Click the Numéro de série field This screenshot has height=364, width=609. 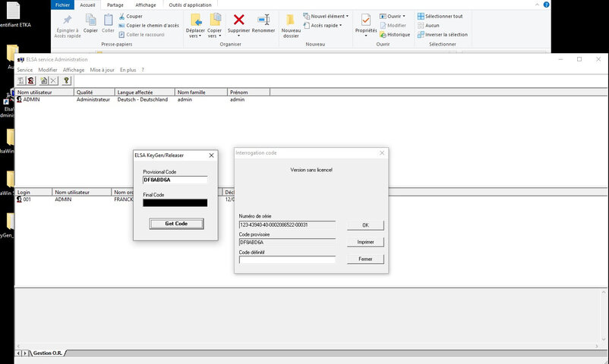(x=287, y=224)
